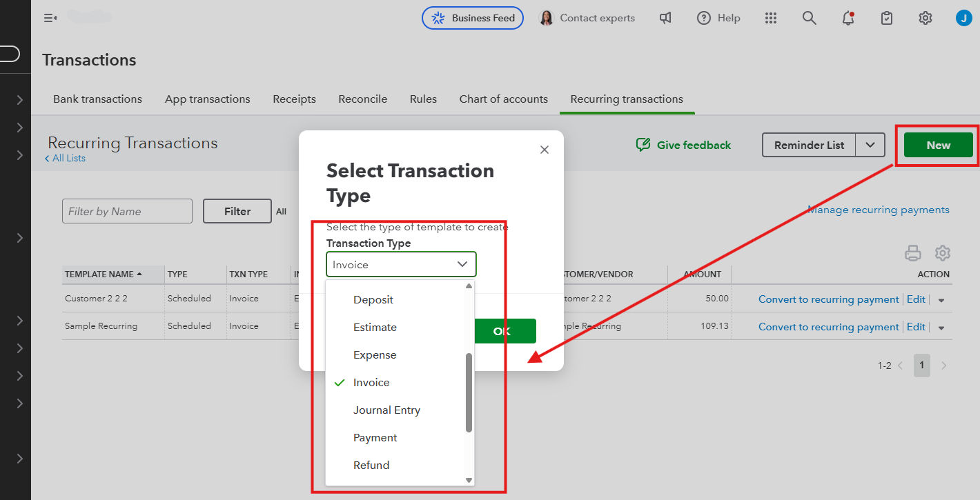Go to the next page arrow
The height and width of the screenshot is (500, 980).
[x=944, y=366]
